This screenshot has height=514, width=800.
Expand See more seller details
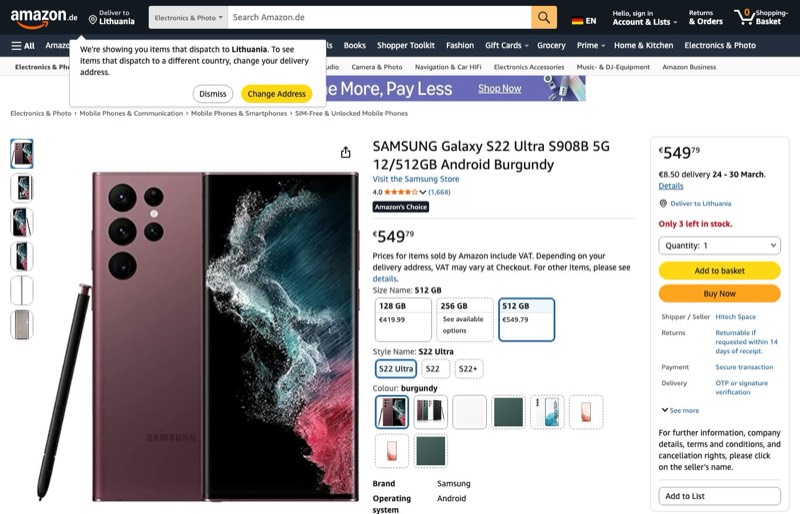(x=680, y=410)
